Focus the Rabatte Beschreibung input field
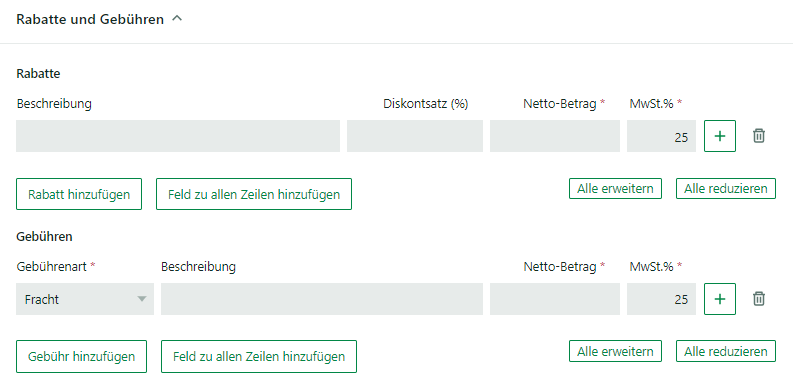This screenshot has height=388, width=793. [x=178, y=136]
